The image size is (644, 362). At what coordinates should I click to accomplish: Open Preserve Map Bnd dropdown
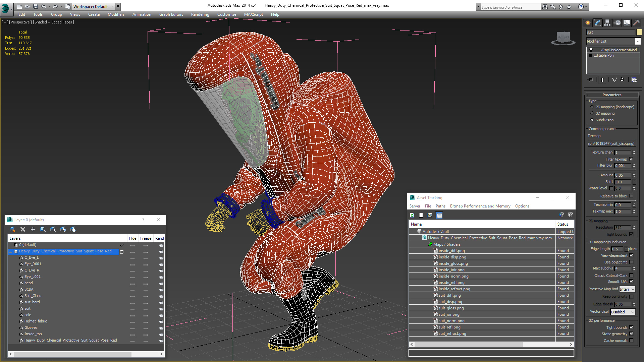[x=627, y=289]
